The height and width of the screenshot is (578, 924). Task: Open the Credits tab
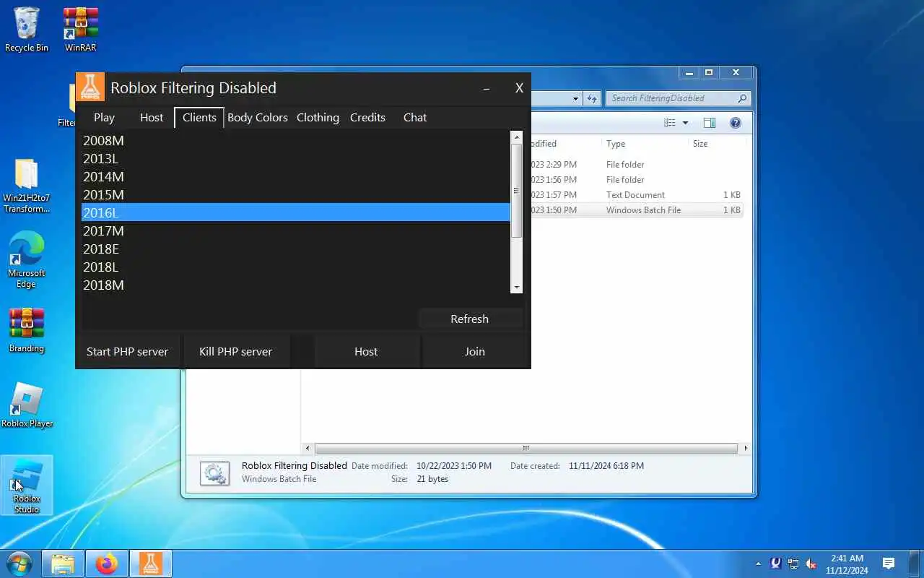[x=367, y=117]
